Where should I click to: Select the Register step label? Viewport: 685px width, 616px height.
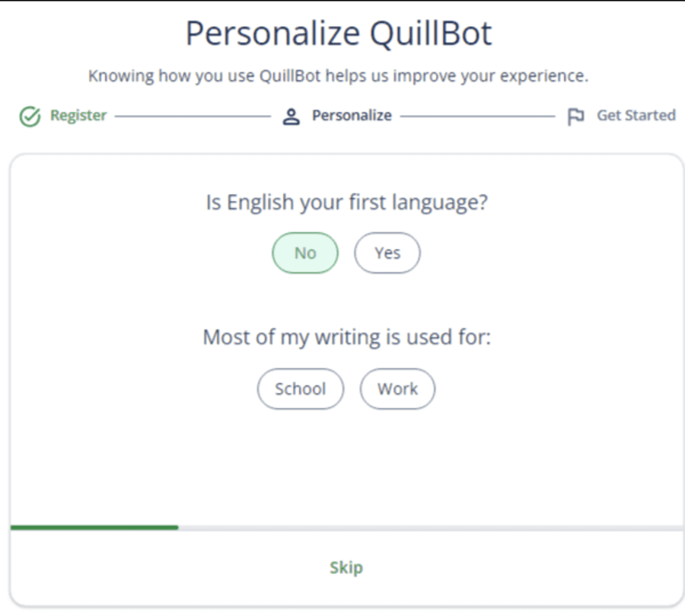tap(78, 116)
